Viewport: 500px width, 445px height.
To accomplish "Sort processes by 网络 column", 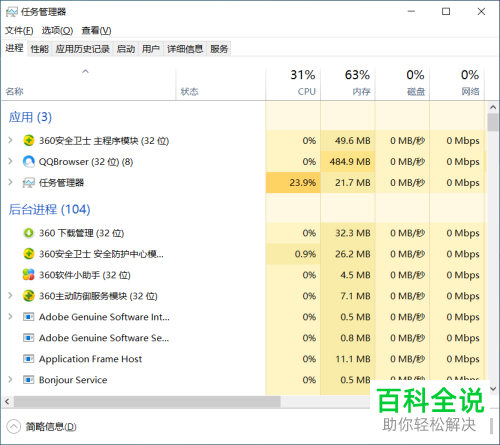I will pyautogui.click(x=457, y=84).
